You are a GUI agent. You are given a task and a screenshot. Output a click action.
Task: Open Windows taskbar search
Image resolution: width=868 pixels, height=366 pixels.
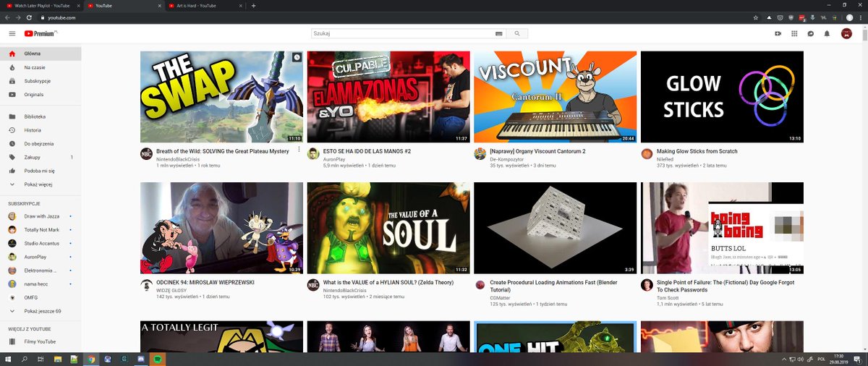[25, 359]
